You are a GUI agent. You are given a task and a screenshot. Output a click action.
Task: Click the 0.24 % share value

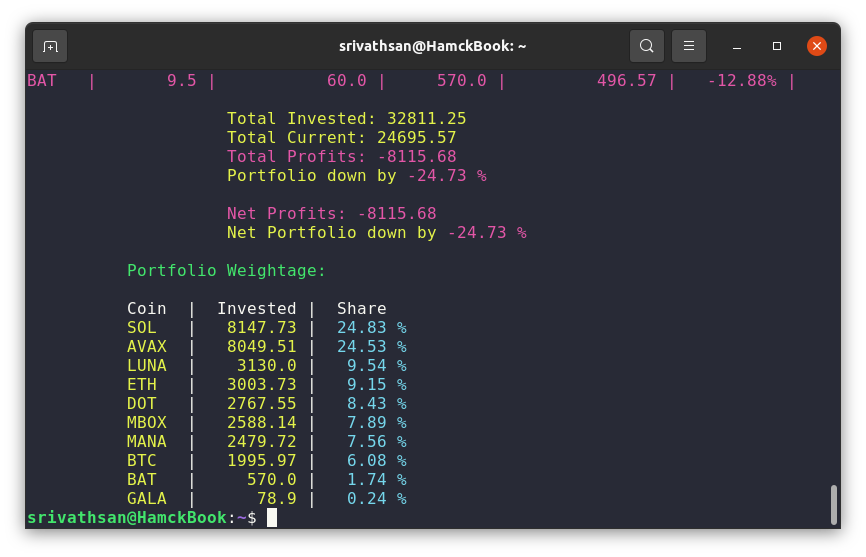pos(377,498)
